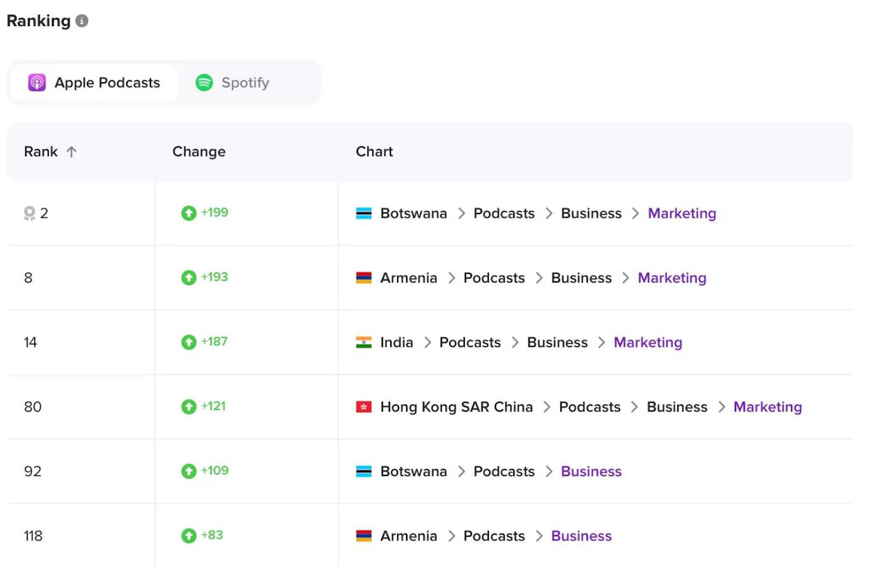Click the Hong Kong flag icon
This screenshot has height=588, width=871.
(364, 407)
